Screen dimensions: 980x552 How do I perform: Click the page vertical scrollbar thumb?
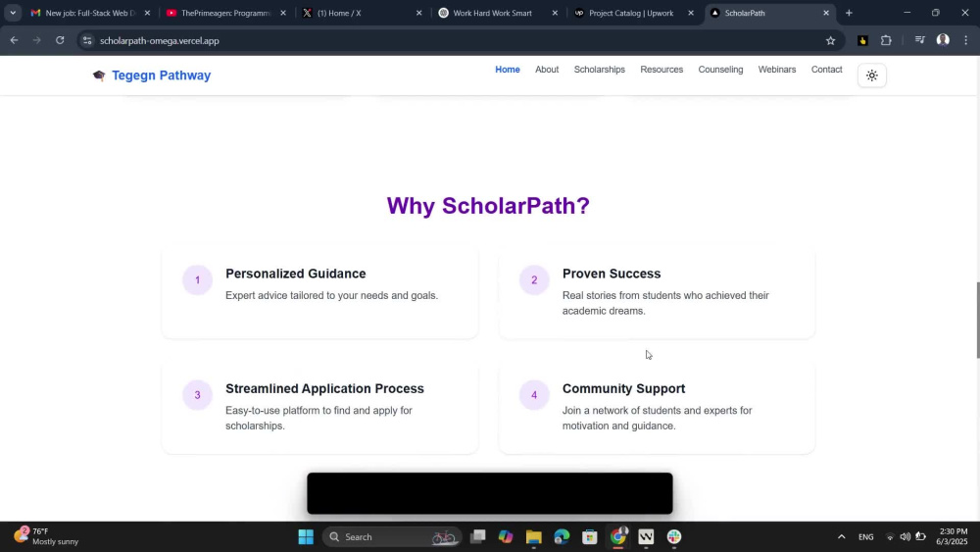coord(977,320)
